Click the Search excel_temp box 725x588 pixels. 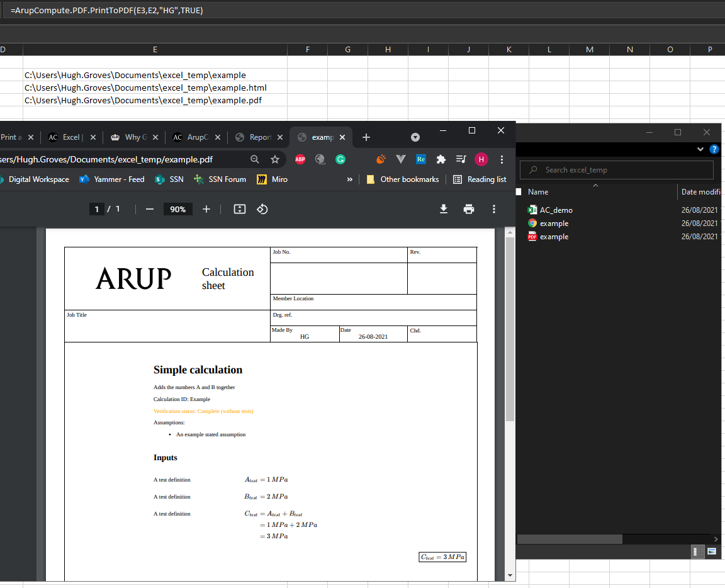click(x=617, y=170)
